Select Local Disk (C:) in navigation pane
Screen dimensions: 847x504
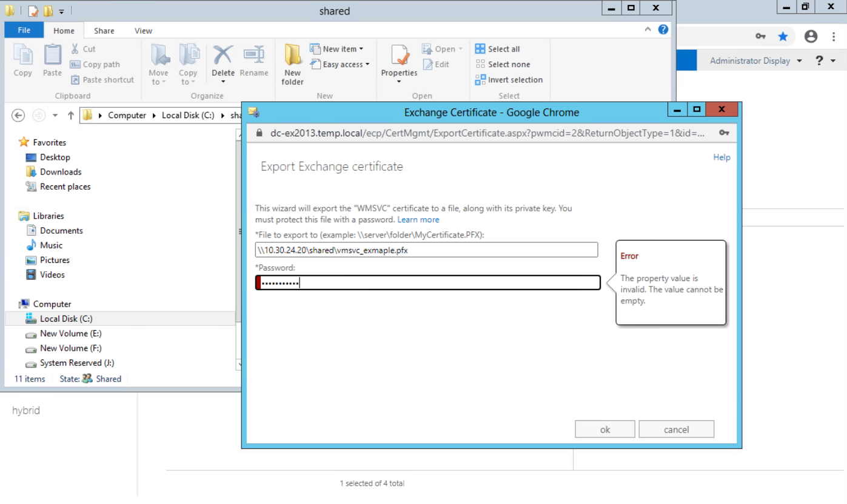click(66, 319)
